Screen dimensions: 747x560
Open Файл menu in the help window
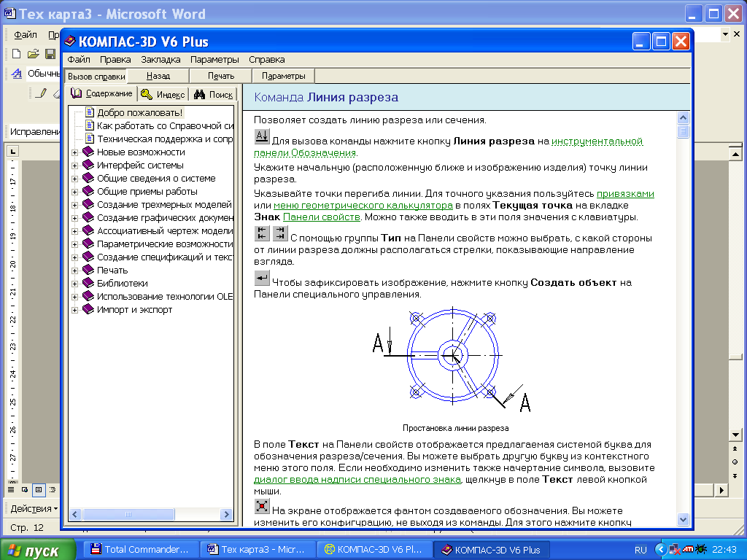[x=79, y=60]
